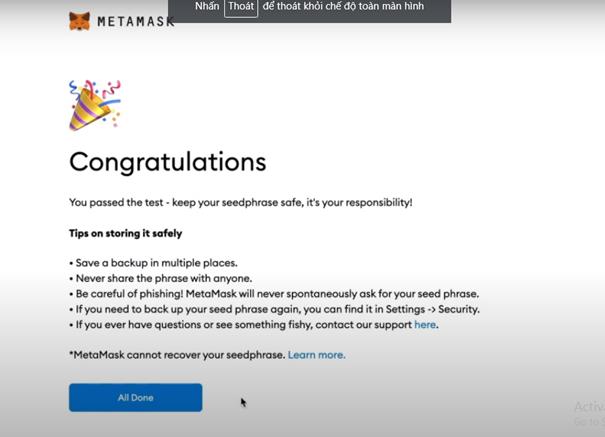
Task: Follow the 'Learn more.' link
Action: click(x=316, y=355)
